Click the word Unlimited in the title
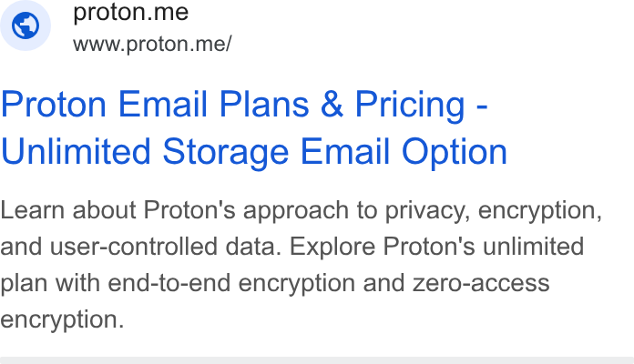 click(x=76, y=151)
